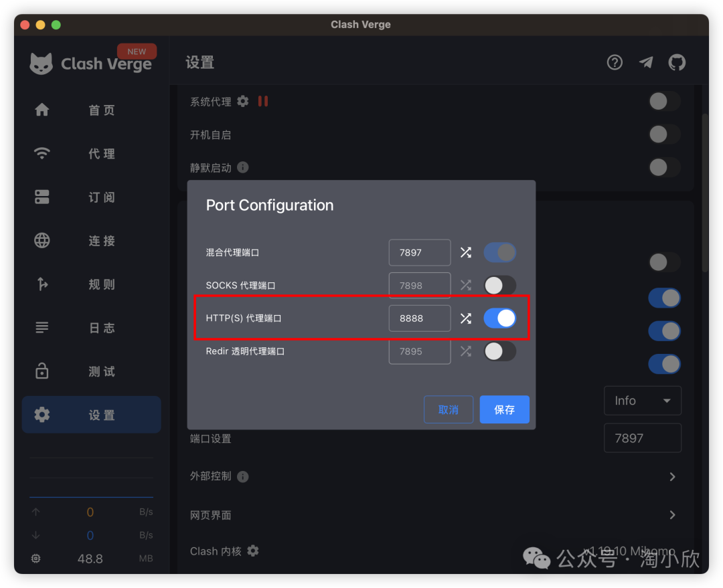
Task: Click the upload arrow traffic icon
Action: pos(36,512)
